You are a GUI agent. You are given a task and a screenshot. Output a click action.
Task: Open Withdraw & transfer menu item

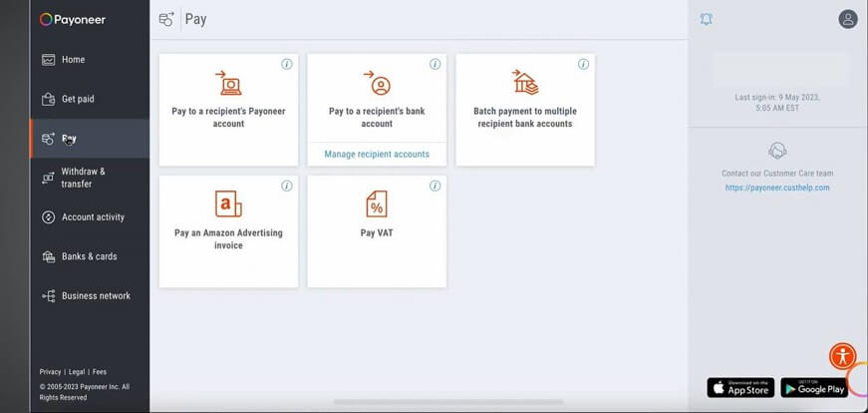point(90,178)
